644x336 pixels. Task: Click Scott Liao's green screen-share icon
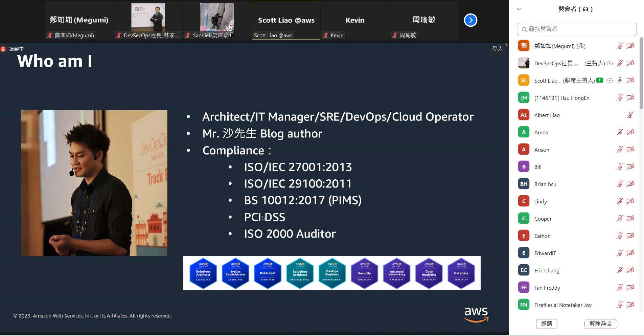[600, 81]
